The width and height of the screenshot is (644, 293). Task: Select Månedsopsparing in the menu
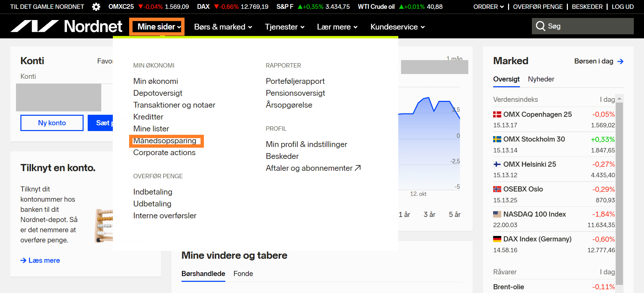pos(165,141)
